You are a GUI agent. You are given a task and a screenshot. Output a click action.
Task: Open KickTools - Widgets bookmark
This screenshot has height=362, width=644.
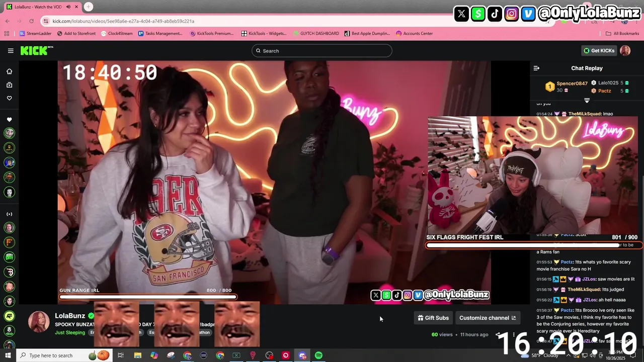pyautogui.click(x=264, y=34)
